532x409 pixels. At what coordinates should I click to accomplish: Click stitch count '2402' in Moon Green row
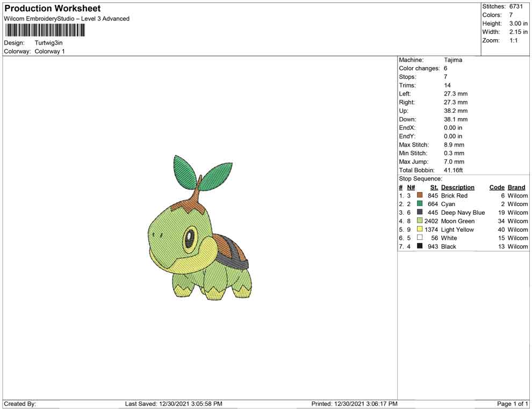431,221
